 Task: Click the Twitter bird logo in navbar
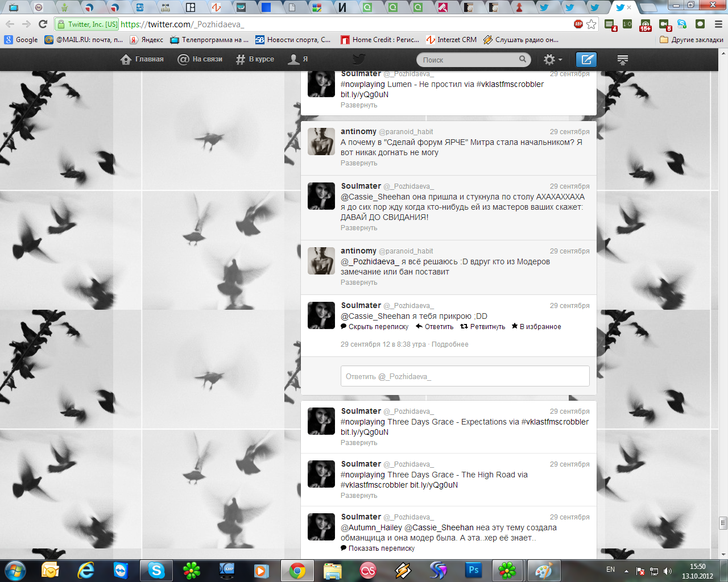point(358,59)
